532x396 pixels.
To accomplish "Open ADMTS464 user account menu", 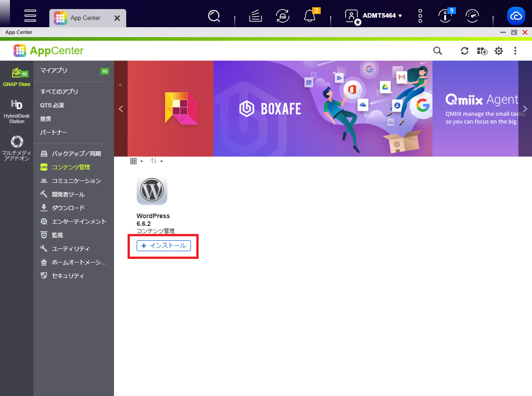I will click(373, 15).
